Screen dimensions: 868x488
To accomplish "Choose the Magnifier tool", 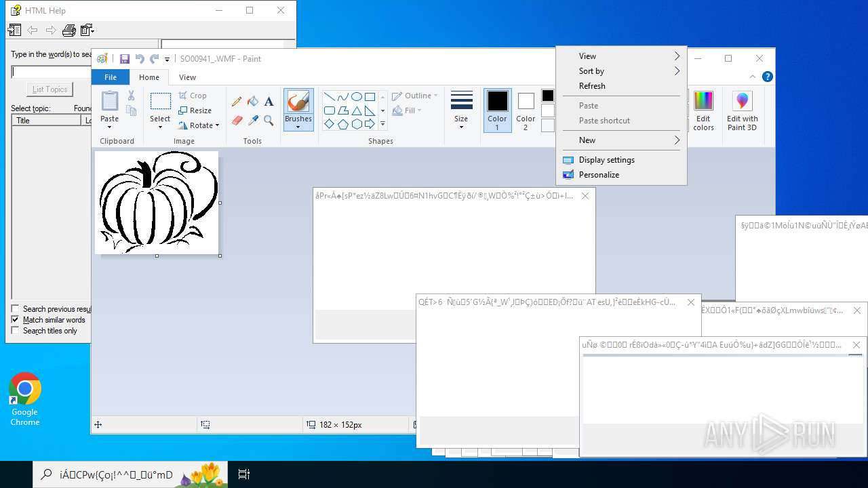I will [x=269, y=121].
